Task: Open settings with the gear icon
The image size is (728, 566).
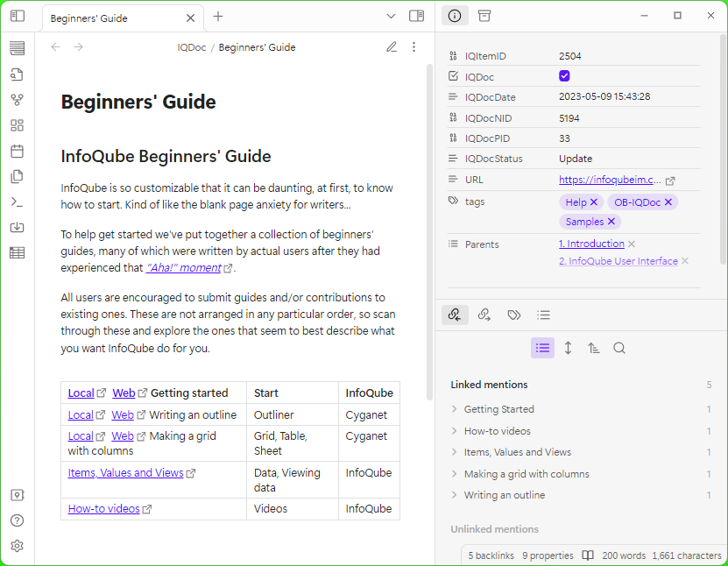Action: pos(18,546)
